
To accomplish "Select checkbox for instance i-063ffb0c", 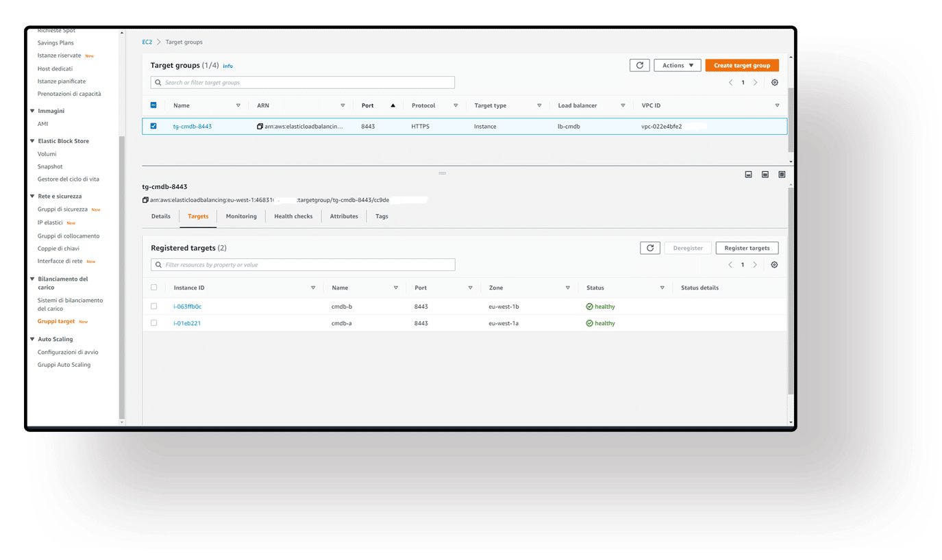I will click(154, 307).
